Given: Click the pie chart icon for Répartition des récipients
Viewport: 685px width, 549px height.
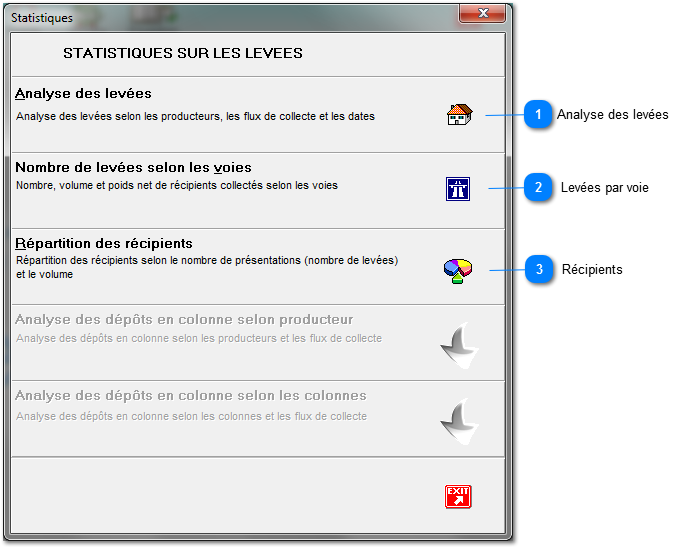Looking at the screenshot, I should pyautogui.click(x=458, y=270).
